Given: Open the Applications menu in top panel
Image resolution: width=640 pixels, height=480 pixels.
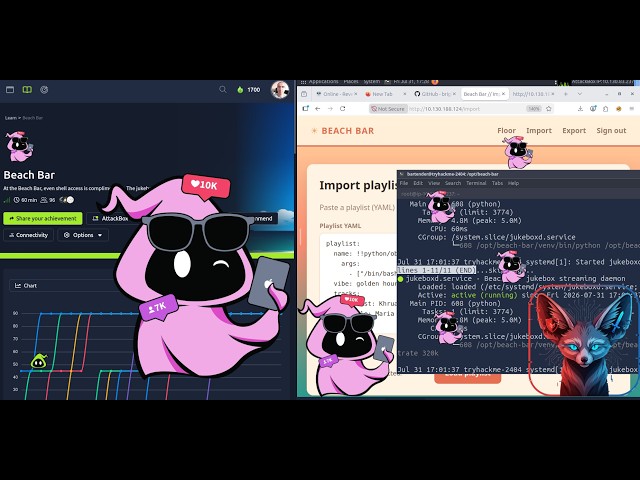Looking at the screenshot, I should [323, 82].
